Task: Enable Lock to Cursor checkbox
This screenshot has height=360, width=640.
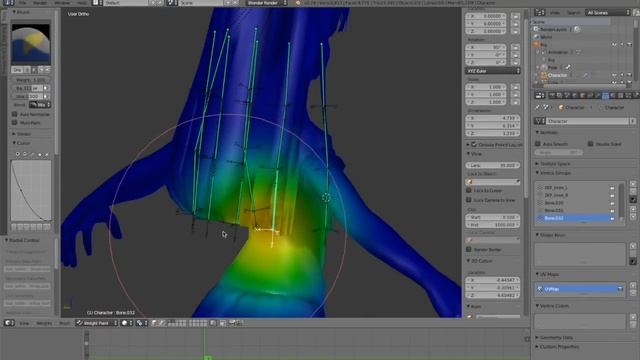Action: (469, 191)
